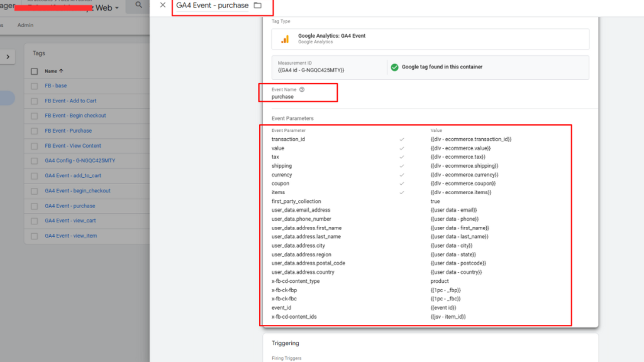Check the box for FB - base
Image resolution: width=644 pixels, height=362 pixels.
coord(34,86)
